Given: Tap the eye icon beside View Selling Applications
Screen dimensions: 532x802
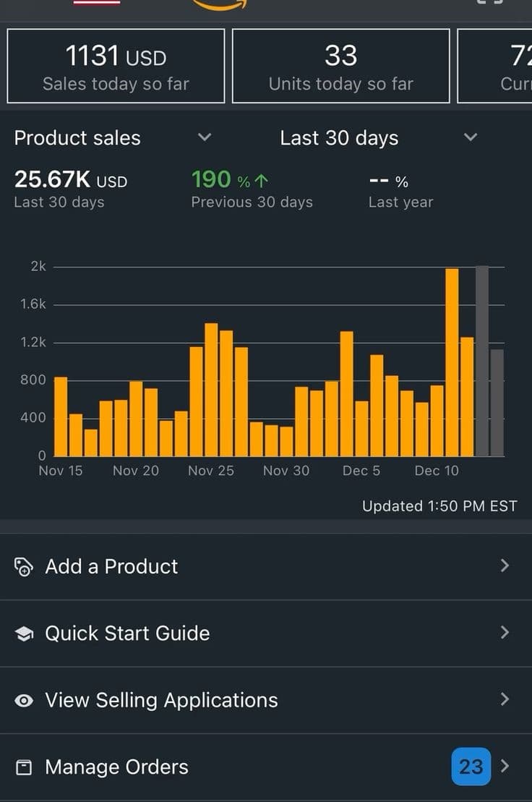Looking at the screenshot, I should (x=24, y=701).
